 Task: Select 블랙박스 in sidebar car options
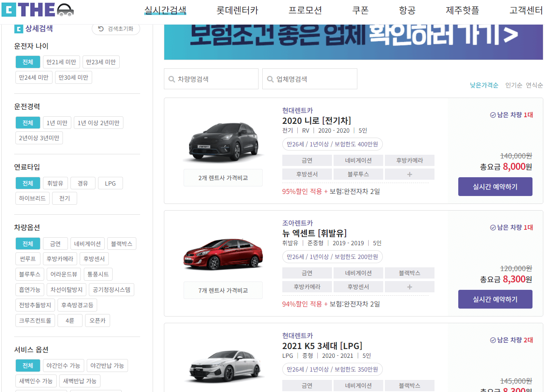pyautogui.click(x=122, y=244)
